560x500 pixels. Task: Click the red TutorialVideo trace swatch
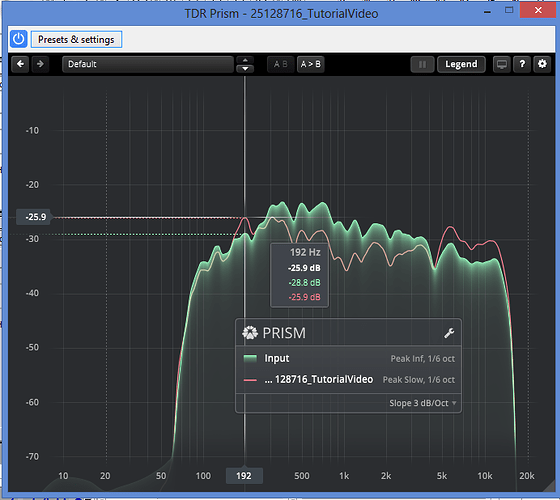[x=250, y=380]
